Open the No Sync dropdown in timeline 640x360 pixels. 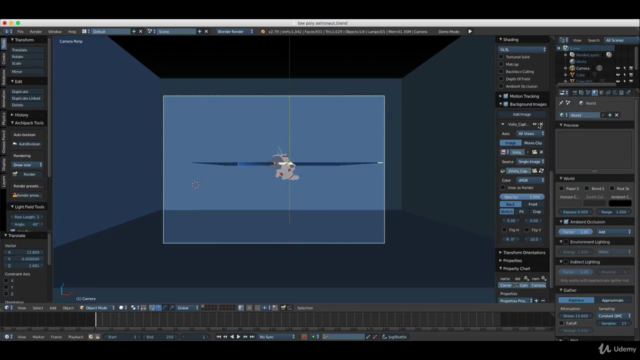[x=277, y=337]
